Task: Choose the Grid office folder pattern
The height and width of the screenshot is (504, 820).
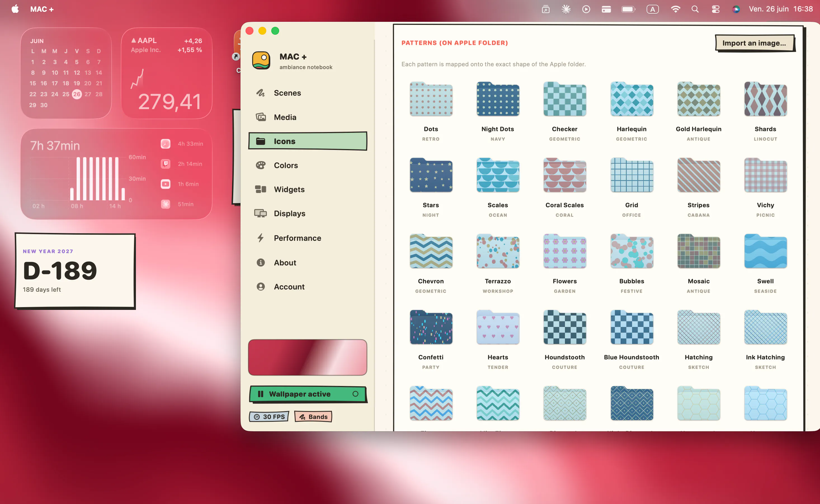Action: pos(632,175)
